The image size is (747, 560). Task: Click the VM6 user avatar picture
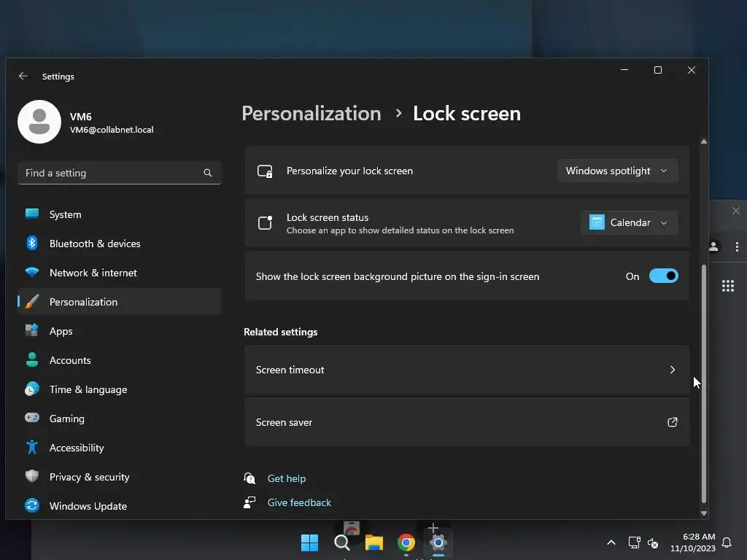point(39,122)
